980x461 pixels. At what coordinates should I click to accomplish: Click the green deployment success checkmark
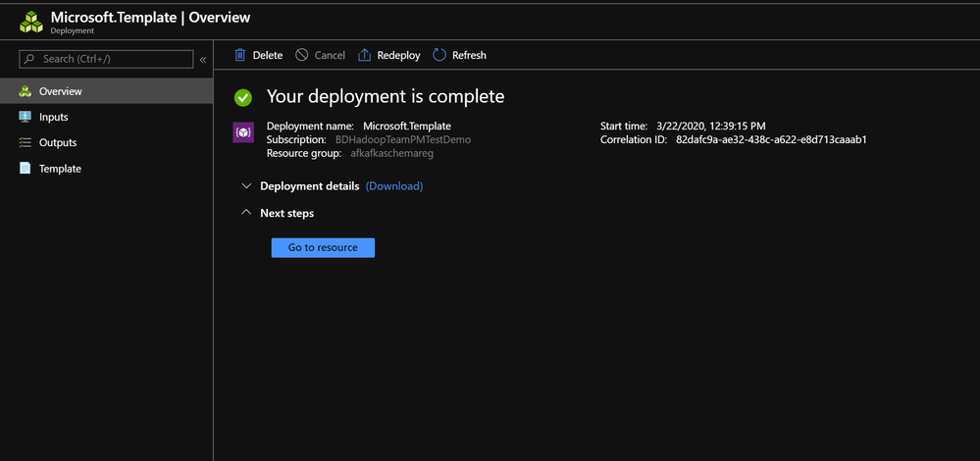coord(243,97)
